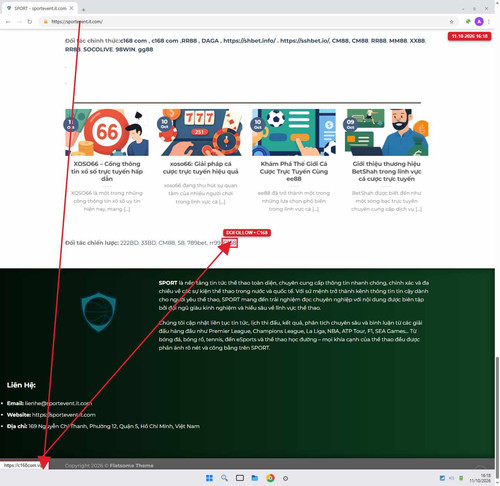Viewport: 500px width, 486px height.
Task: Click the 'Đối tác chính thức' label
Action: (x=92, y=41)
